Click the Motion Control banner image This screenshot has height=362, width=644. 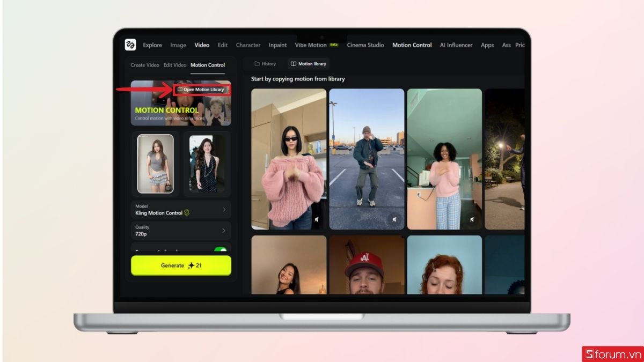pos(181,103)
